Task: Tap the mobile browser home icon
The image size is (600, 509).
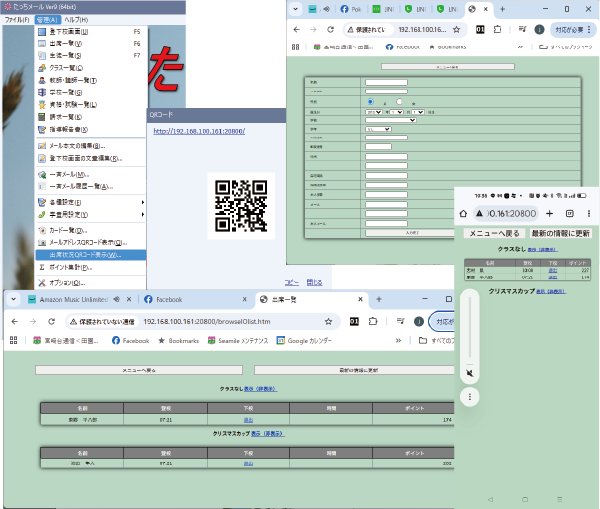Action: [x=464, y=214]
